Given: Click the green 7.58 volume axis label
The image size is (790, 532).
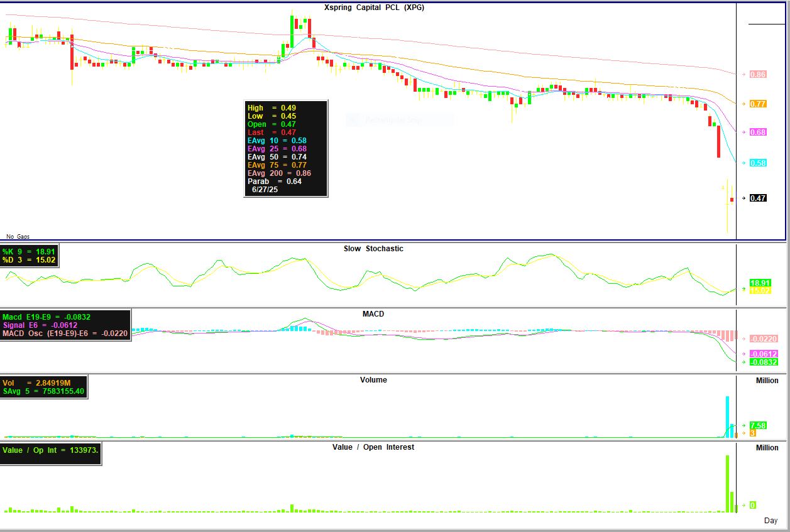Looking at the screenshot, I should (x=758, y=426).
